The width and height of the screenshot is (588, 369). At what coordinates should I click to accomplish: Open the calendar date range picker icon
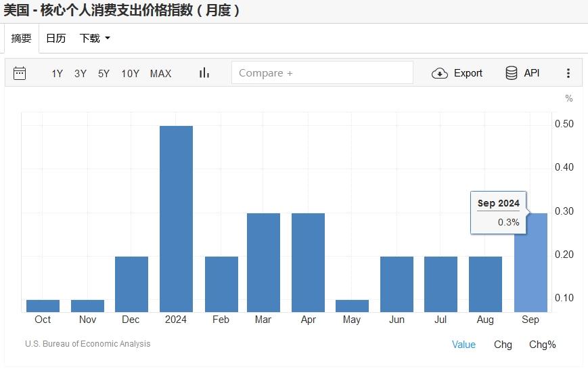click(20, 73)
